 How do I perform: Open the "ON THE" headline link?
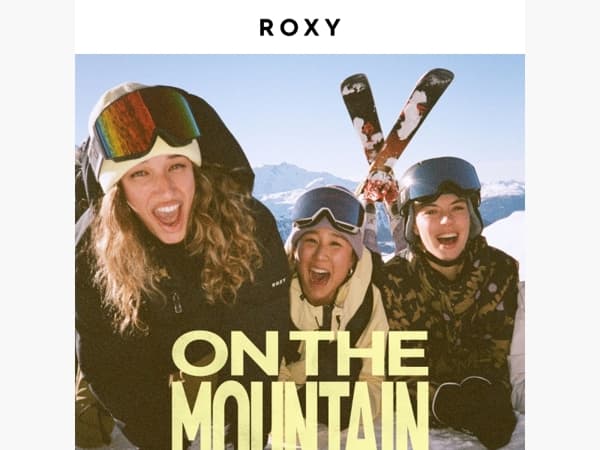(x=300, y=353)
